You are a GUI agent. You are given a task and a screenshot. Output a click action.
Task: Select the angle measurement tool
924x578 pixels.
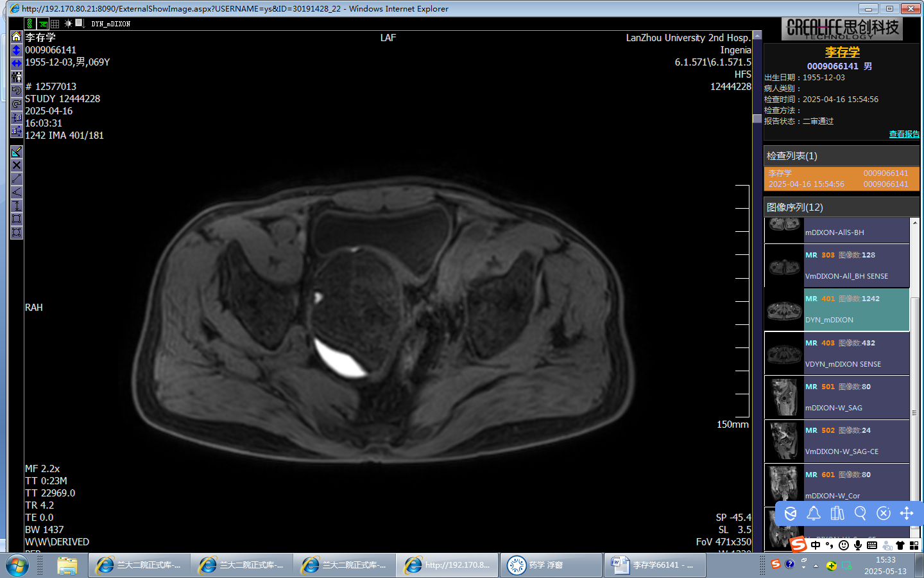coord(17,192)
